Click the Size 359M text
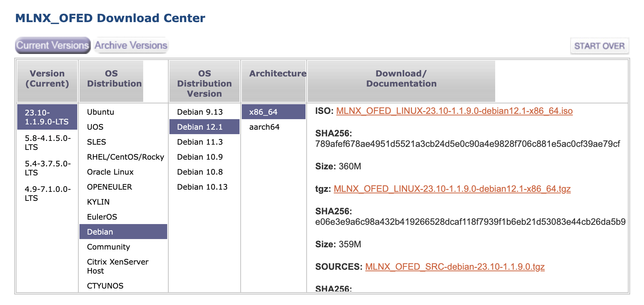The width and height of the screenshot is (644, 305). click(338, 244)
